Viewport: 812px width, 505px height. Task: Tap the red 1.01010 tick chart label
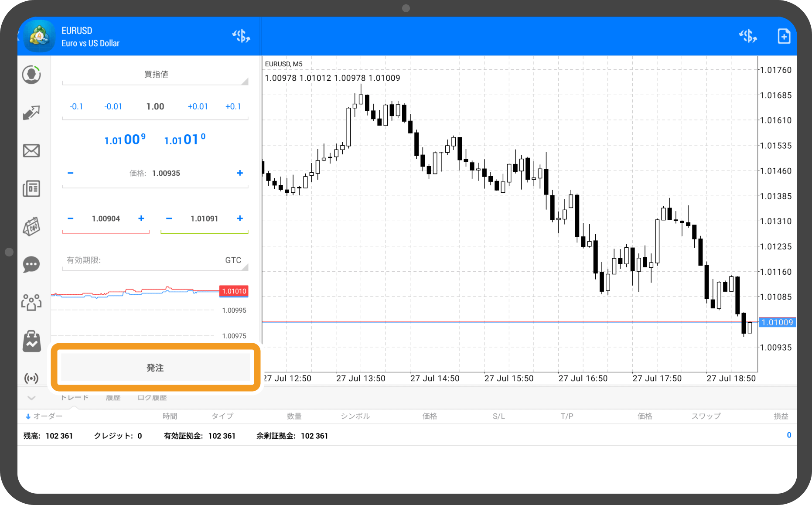pyautogui.click(x=234, y=291)
